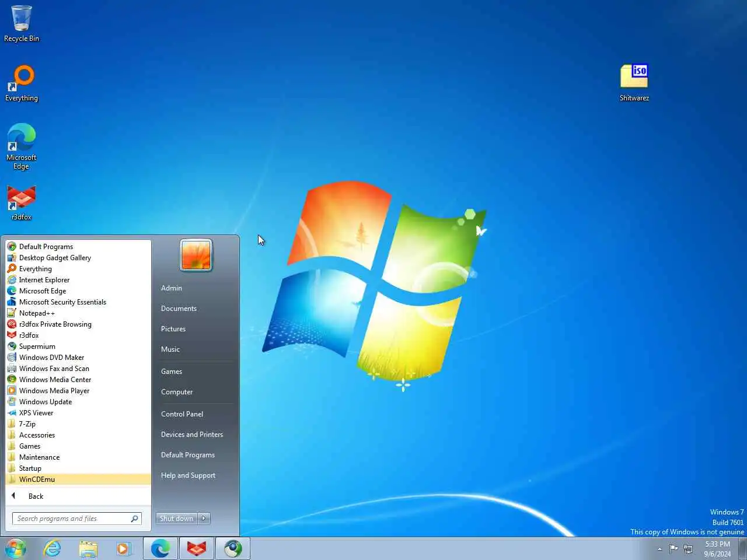Open the Shitwarez ISO folder icon
The height and width of the screenshot is (560, 747).
pyautogui.click(x=634, y=82)
